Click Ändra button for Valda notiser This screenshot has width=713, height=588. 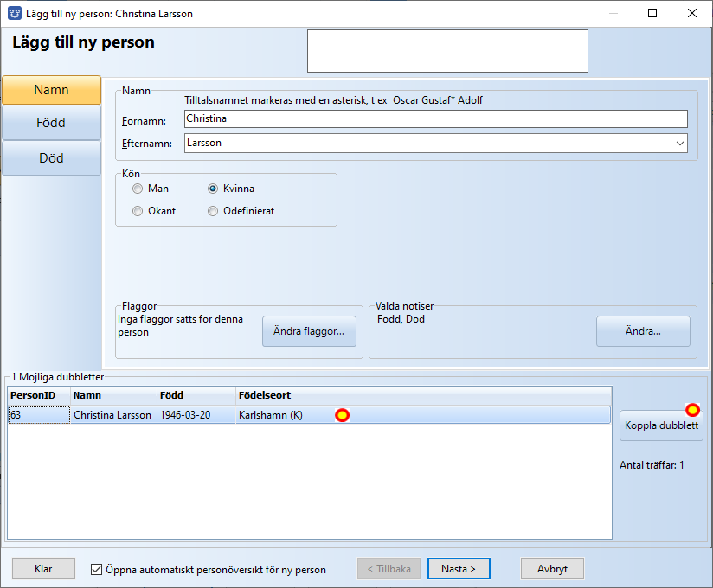pos(643,331)
